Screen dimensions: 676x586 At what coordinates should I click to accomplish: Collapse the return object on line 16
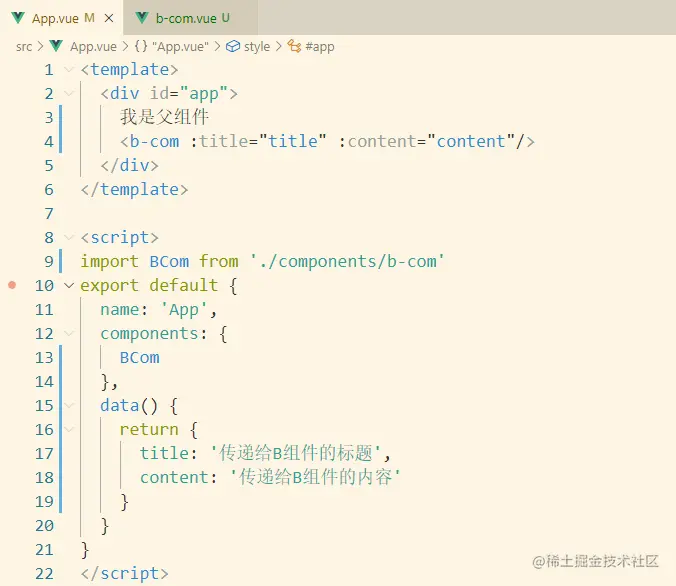click(x=69, y=429)
